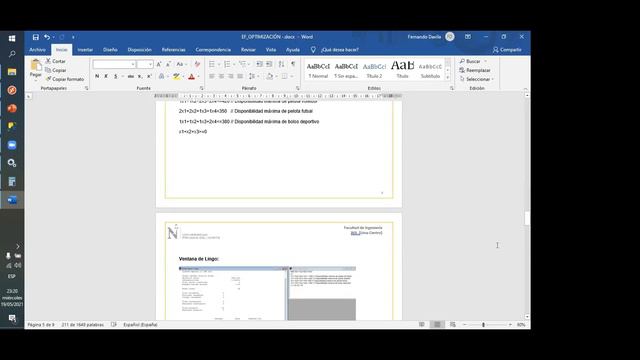The image size is (640, 360).
Task: Center the paragraph text
Action: tap(221, 76)
